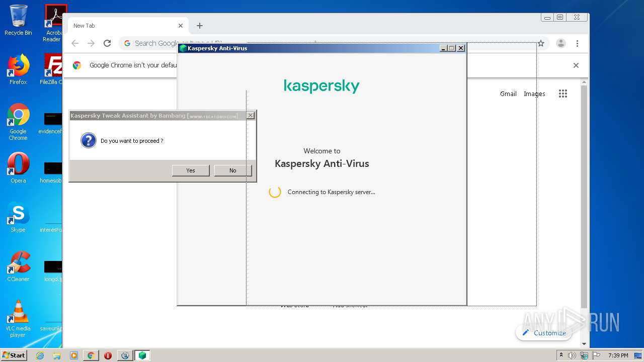Click the Opera taskbar icon

tap(108, 355)
